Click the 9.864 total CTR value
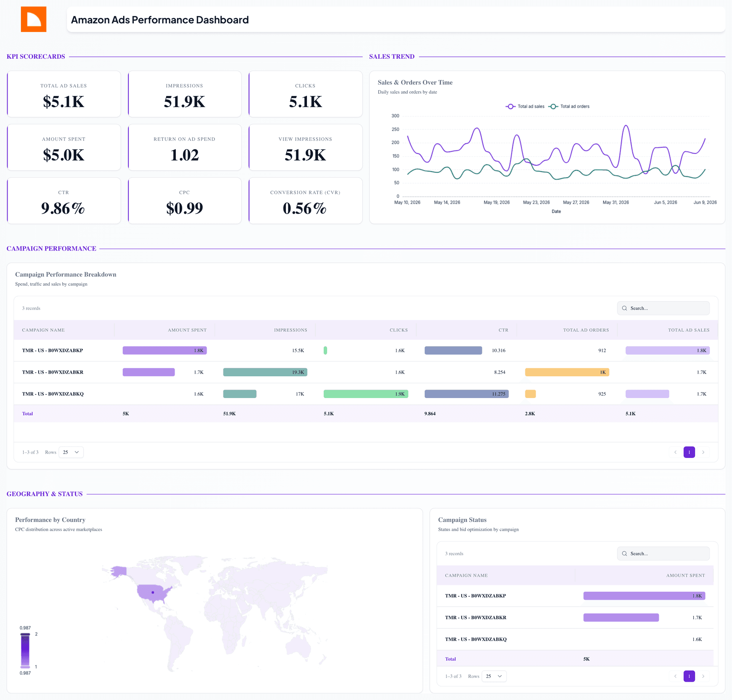 430,414
